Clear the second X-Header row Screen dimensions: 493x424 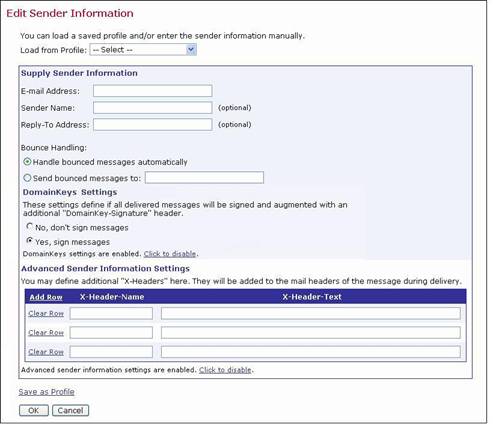coord(46,333)
